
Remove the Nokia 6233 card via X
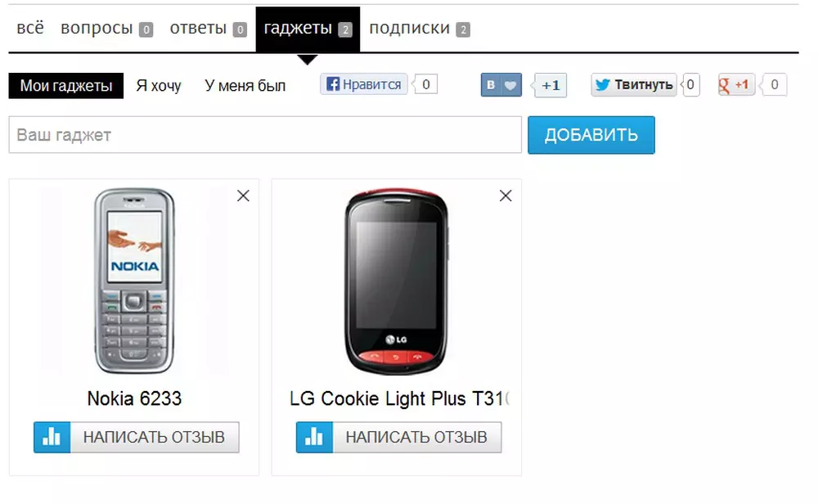point(243,196)
